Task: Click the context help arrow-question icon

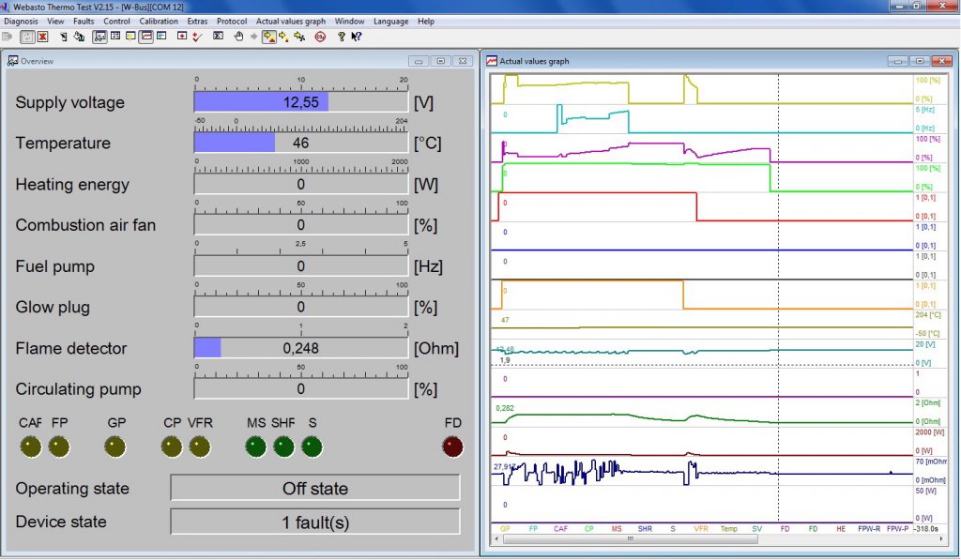Action: pyautogui.click(x=356, y=37)
